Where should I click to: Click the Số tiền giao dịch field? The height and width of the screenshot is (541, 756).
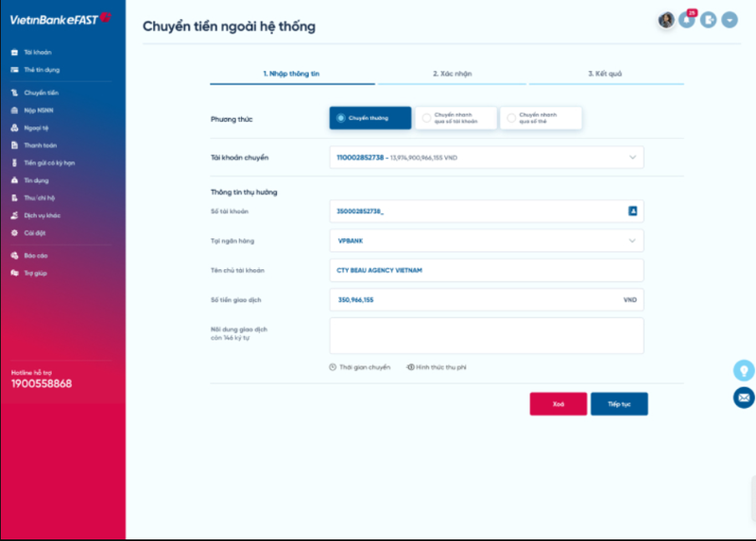(x=487, y=299)
